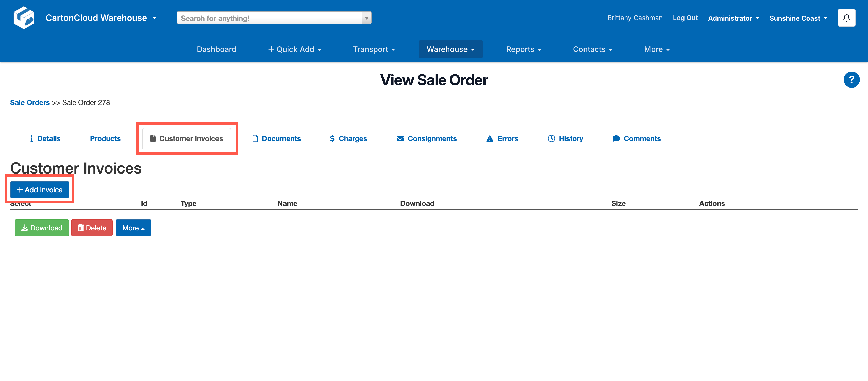The height and width of the screenshot is (381, 868).
Task: Focus the Search for anything field
Action: (x=270, y=18)
